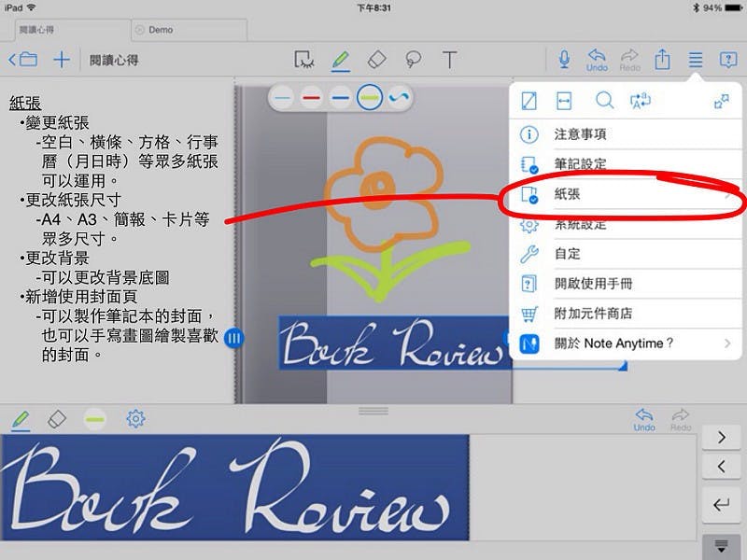747x560 pixels.
Task: Choose the lasso selection tool
Action: [413, 60]
